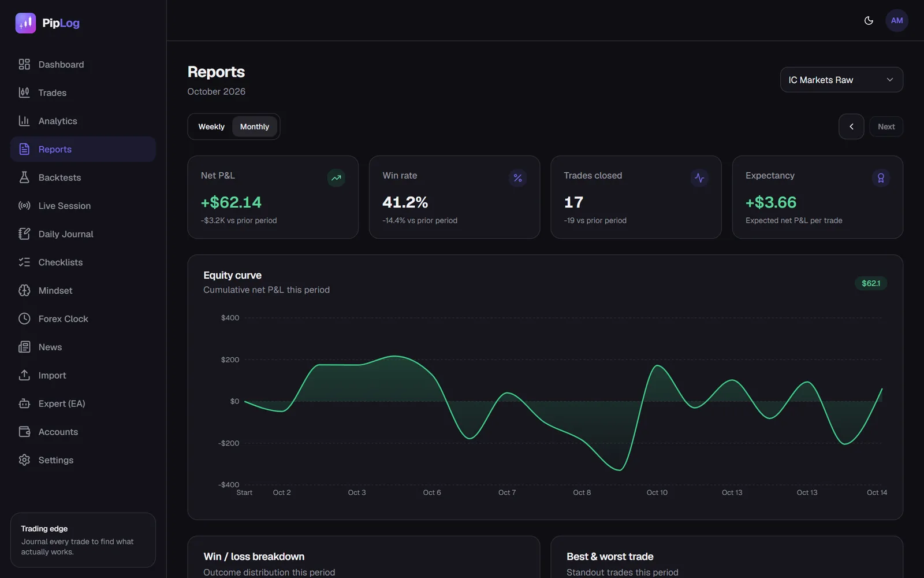This screenshot has width=924, height=578.
Task: Open Forex Clock label
Action: pos(64,319)
